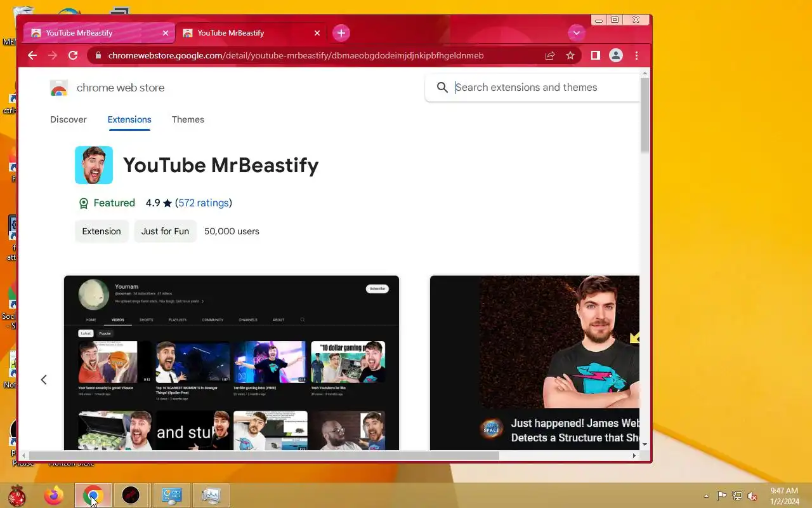Viewport: 812px width, 508px height.
Task: Open the 572 ratings link
Action: (x=204, y=203)
